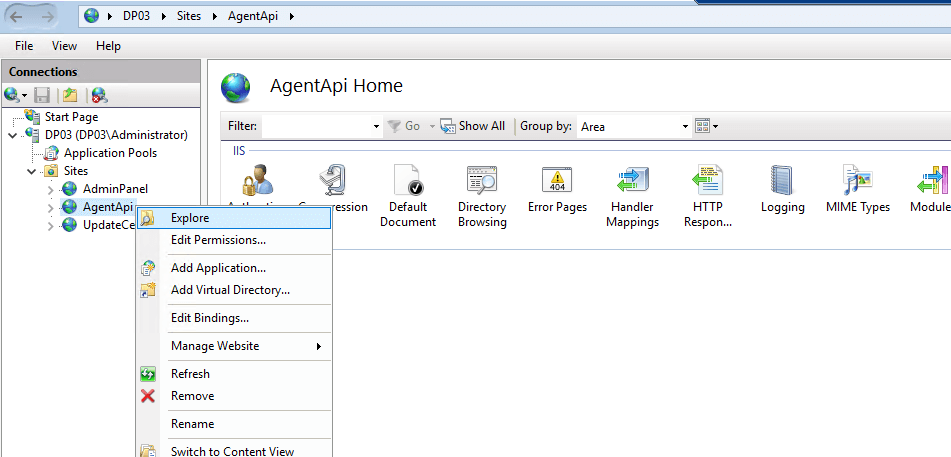Click the Back navigation arrow

[18, 16]
